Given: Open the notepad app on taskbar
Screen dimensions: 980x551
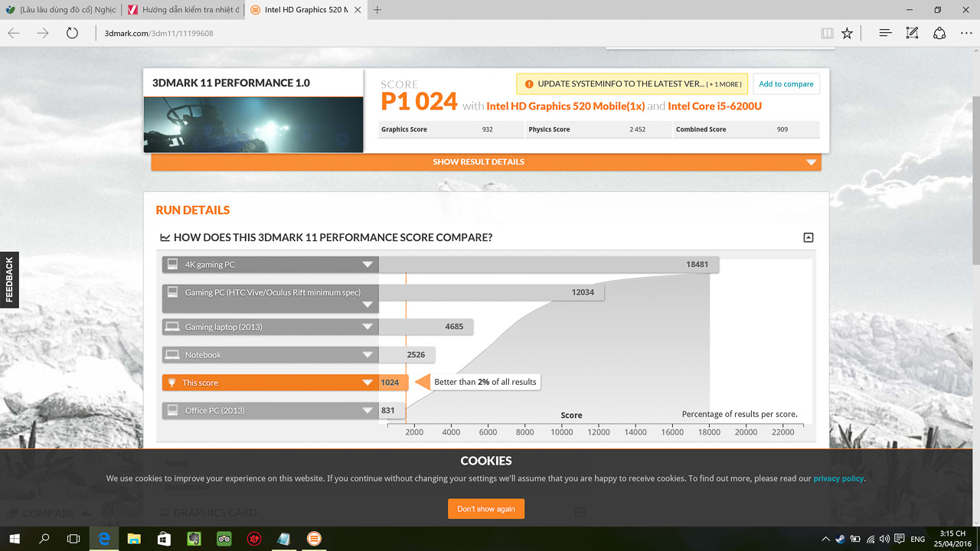Looking at the screenshot, I should [x=284, y=539].
